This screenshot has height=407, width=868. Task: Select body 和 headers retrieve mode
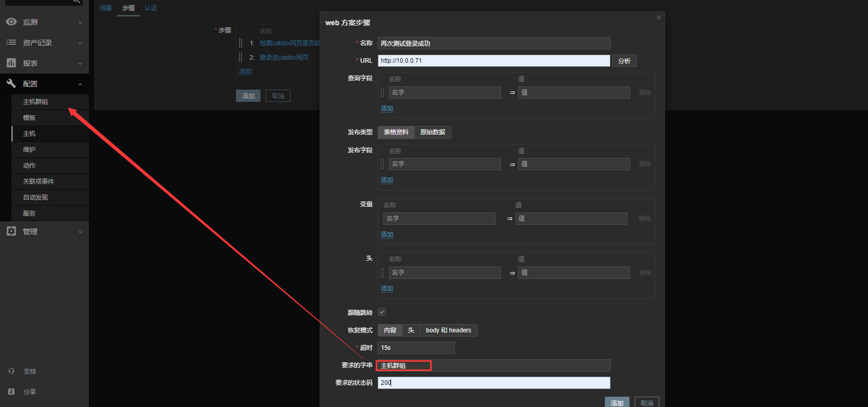(x=449, y=330)
